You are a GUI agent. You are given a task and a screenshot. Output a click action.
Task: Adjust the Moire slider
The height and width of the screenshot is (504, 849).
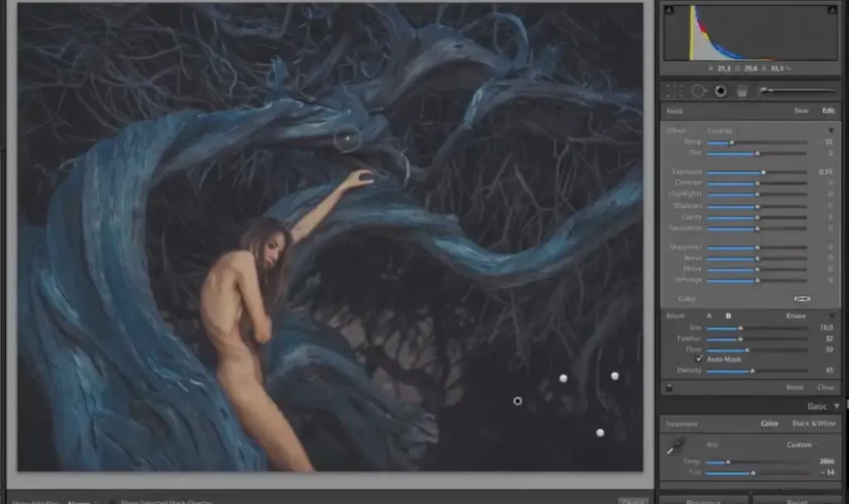click(x=757, y=269)
